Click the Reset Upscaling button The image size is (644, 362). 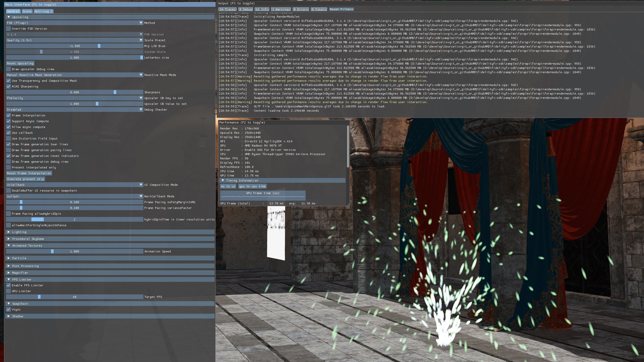click(20, 63)
